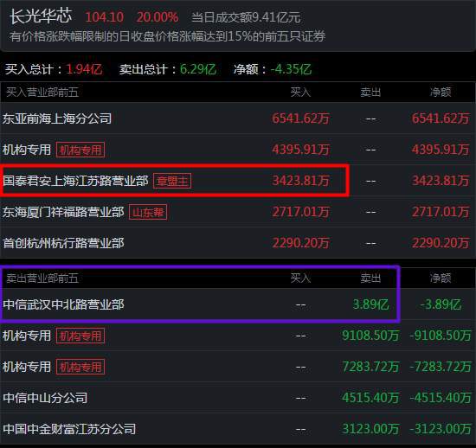Image resolution: width=476 pixels, height=448 pixels.
Task: Click the 机构专用 tag in the 9108.50万 row
Action: tap(80, 336)
